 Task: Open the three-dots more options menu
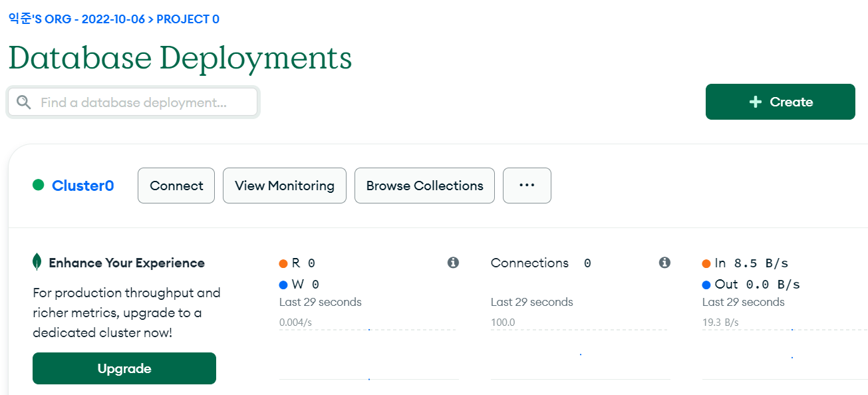[527, 186]
